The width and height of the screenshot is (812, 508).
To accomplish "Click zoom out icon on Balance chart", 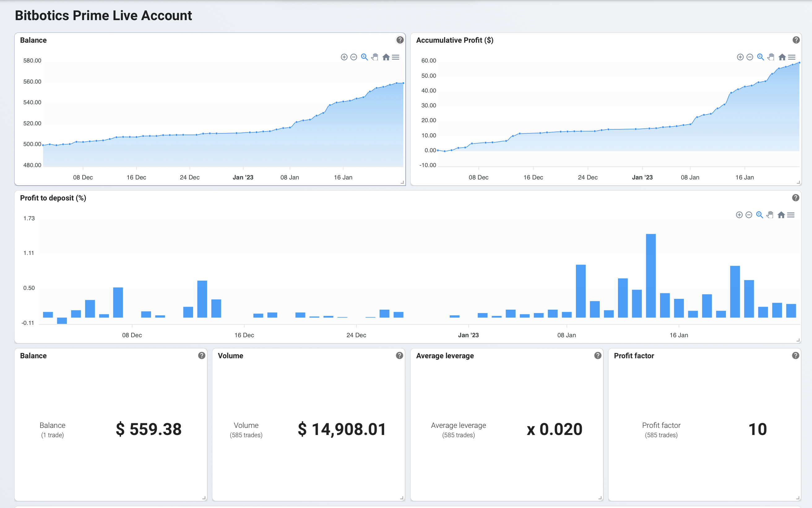I will pos(353,57).
